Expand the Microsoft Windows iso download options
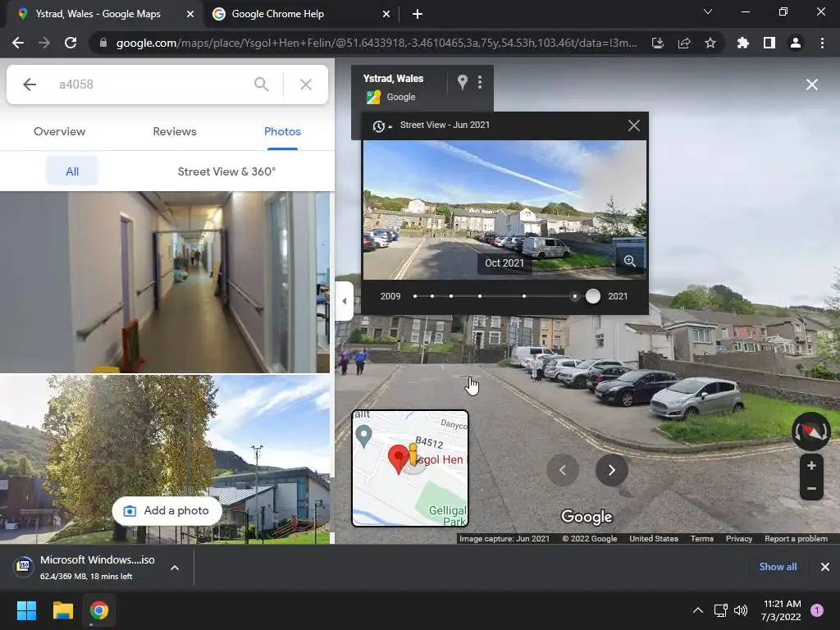Screen dimensions: 840x630 point(175,568)
